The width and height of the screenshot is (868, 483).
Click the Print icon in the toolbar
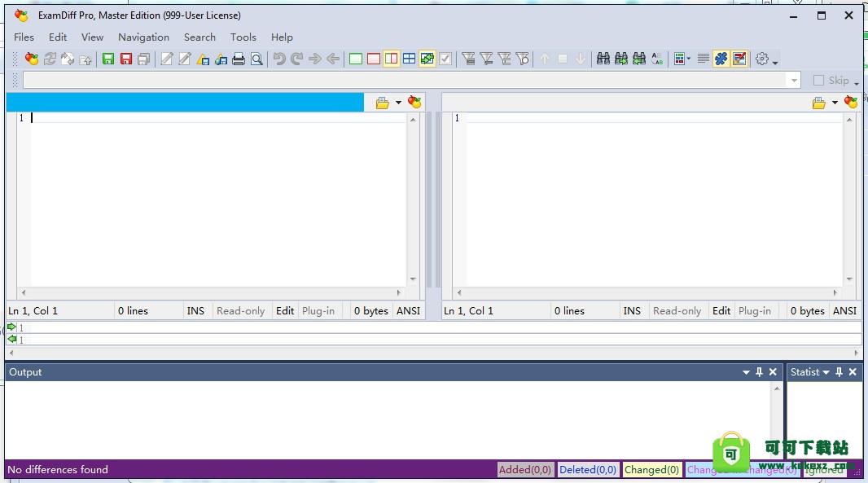point(239,59)
